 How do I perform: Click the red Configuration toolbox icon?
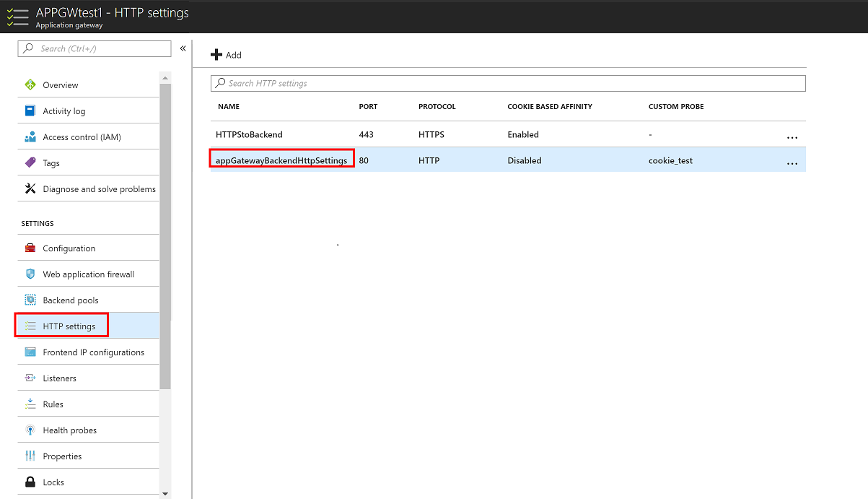coord(30,248)
